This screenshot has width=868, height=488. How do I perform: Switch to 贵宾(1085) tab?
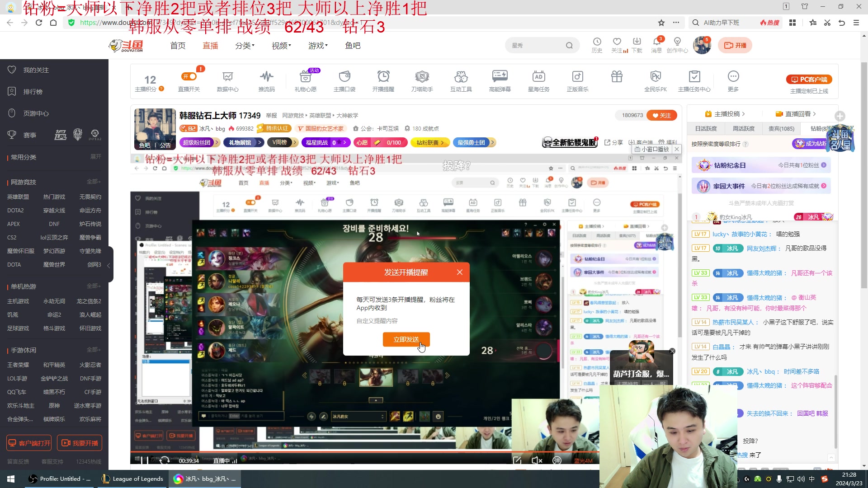[781, 129]
